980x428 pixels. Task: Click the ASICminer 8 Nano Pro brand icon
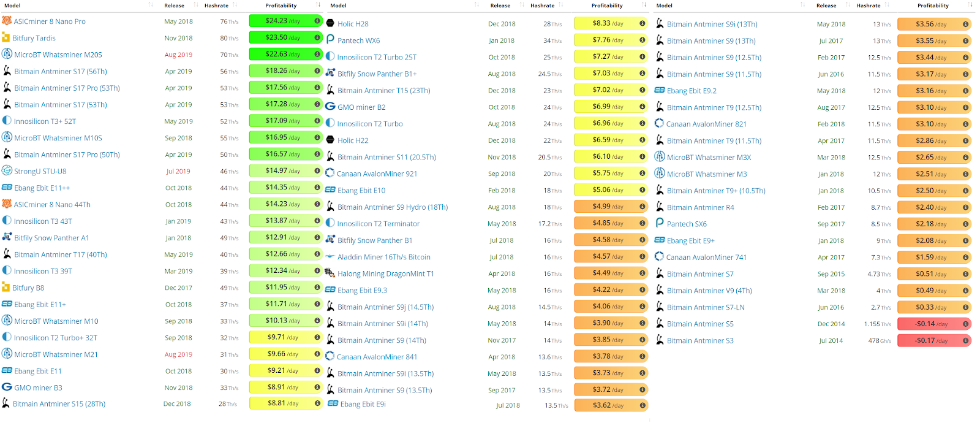tap(7, 21)
